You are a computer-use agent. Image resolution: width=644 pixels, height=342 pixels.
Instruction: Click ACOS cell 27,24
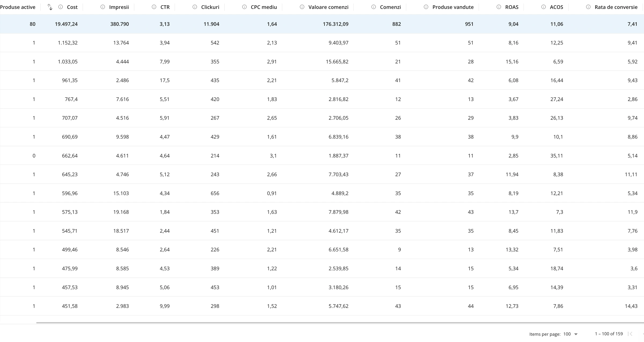pyautogui.click(x=557, y=99)
